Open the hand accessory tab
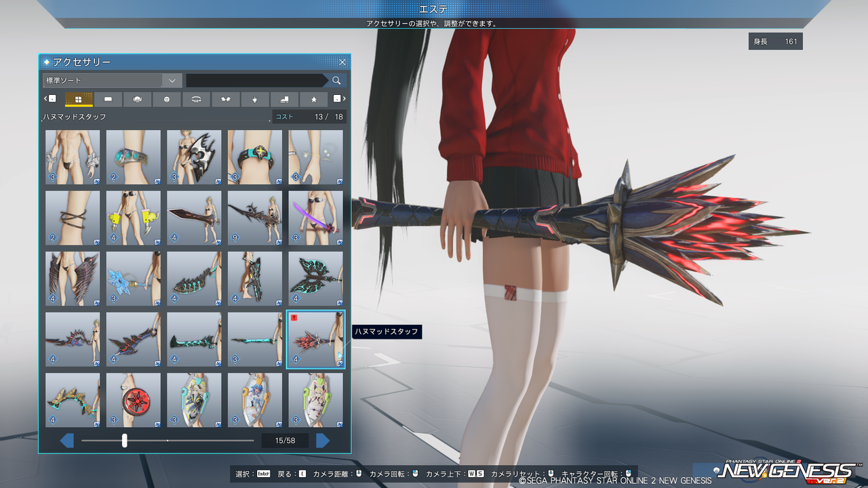 pyautogui.click(x=255, y=100)
